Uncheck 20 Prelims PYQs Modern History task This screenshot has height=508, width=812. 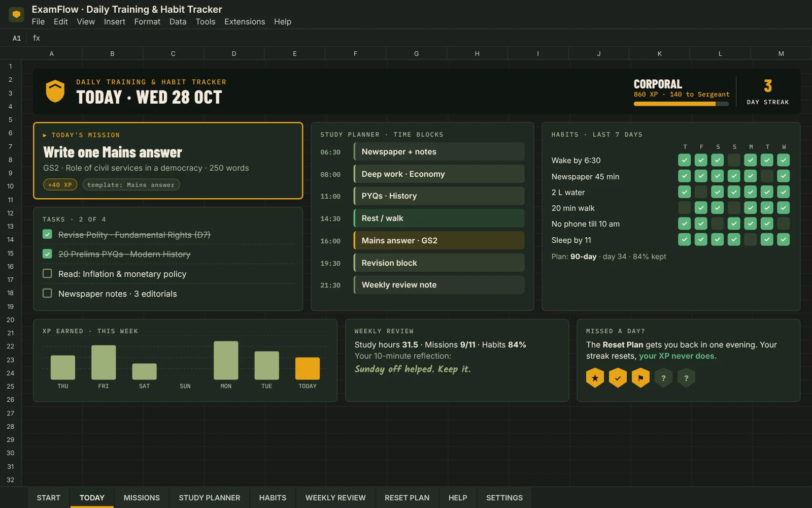[47, 253]
